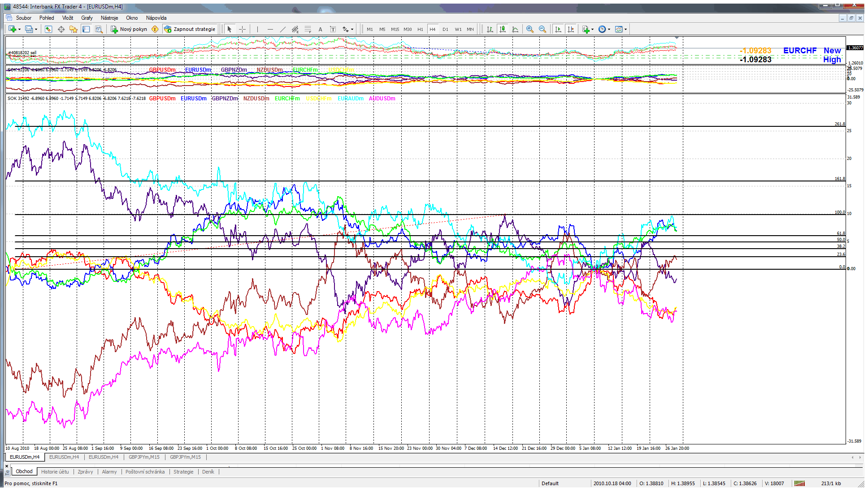Toggle the Navigator star-folder icon

(x=74, y=29)
